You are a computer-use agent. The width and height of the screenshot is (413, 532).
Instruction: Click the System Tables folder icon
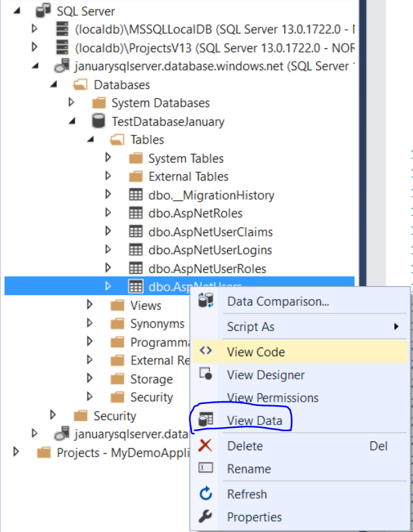point(136,158)
